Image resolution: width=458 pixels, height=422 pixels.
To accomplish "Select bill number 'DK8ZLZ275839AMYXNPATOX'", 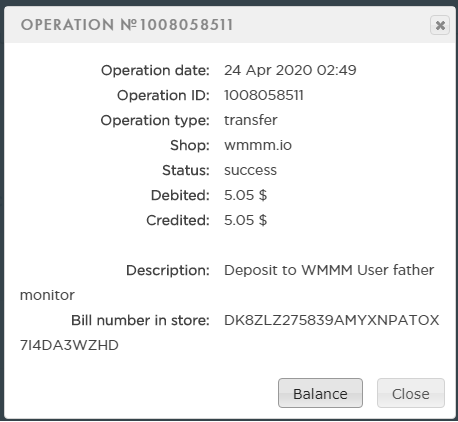I will [x=332, y=320].
